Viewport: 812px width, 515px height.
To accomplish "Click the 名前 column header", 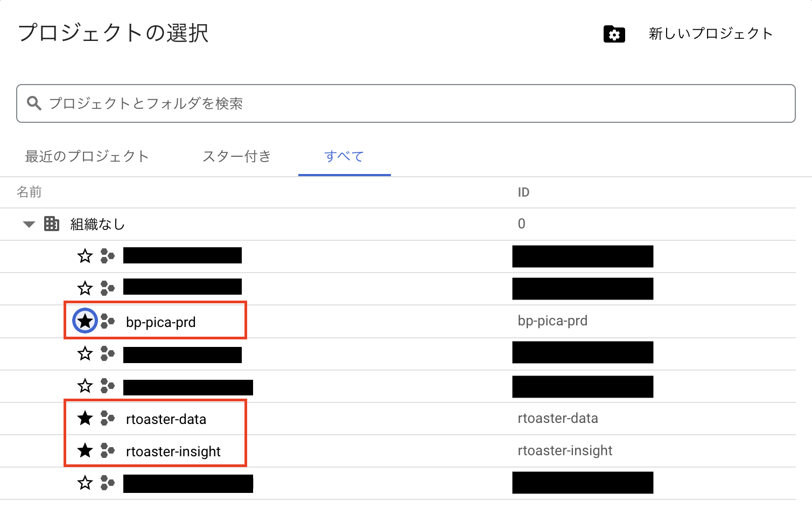I will click(29, 192).
